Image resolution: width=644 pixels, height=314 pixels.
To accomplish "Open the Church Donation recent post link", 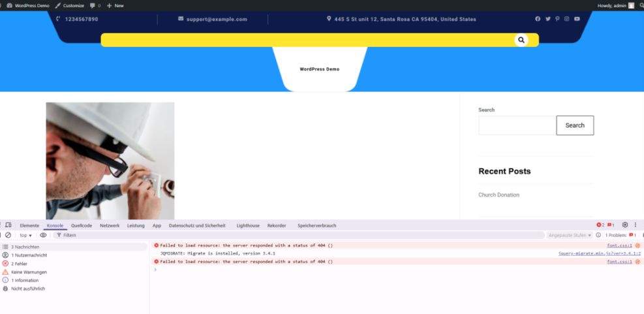I will point(499,195).
